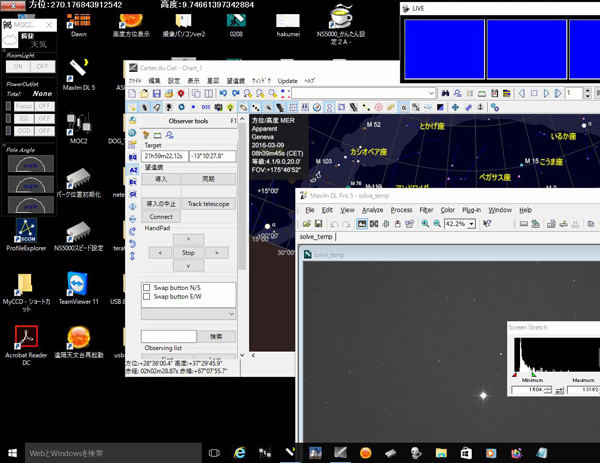The image size is (600, 463).
Task: Click the context help arrow icon in MaxIm DL
Action: point(487,224)
